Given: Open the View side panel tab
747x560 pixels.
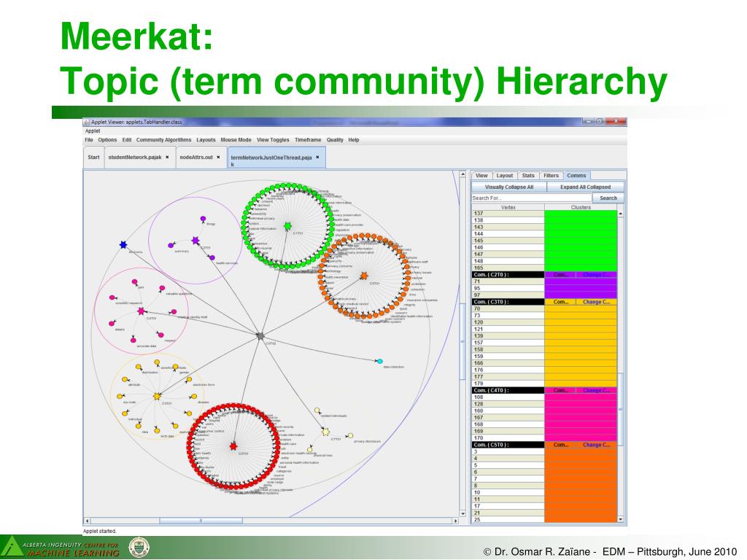Looking at the screenshot, I should point(481,176).
